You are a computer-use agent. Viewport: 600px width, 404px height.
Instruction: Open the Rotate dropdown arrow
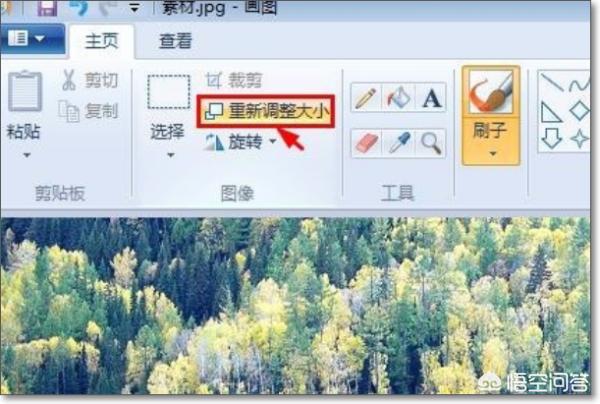(x=272, y=141)
